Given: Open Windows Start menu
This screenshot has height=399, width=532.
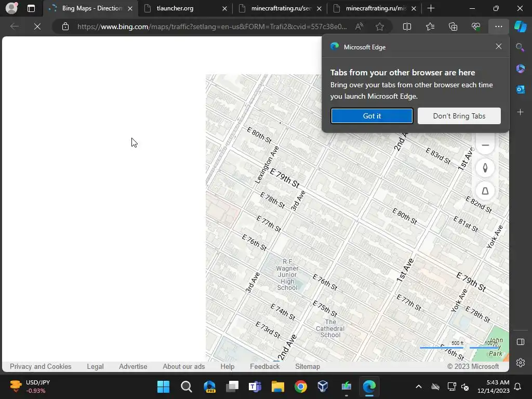Looking at the screenshot, I should tap(163, 387).
